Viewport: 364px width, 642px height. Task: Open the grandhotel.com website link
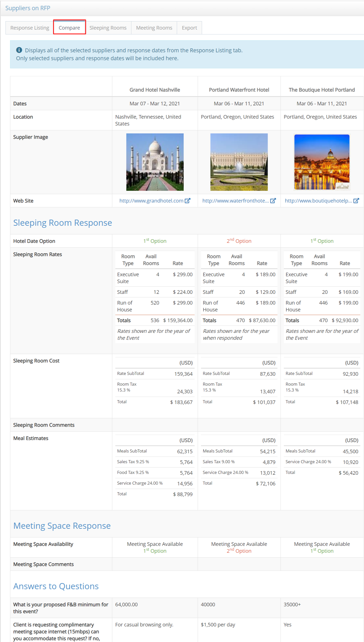151,201
